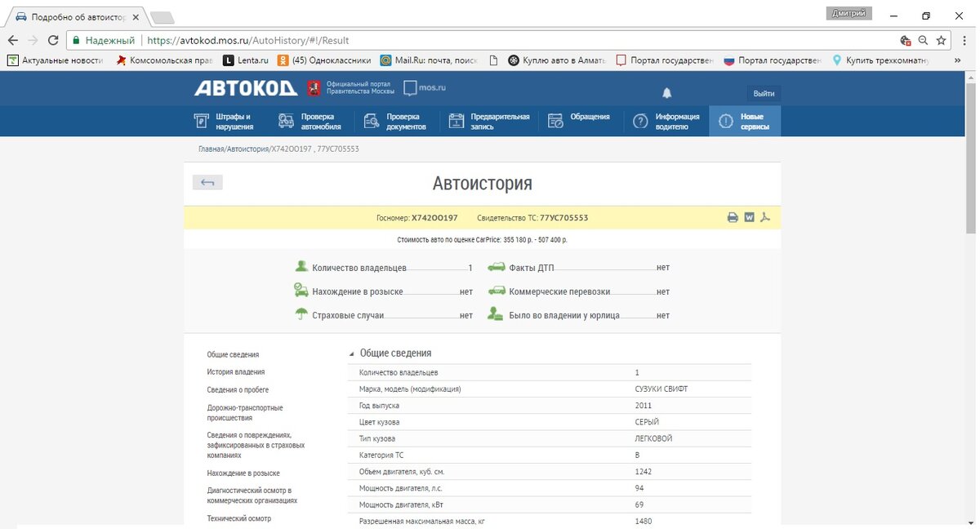Click the browser address bar
This screenshot has width=980, height=529.
[490, 40]
